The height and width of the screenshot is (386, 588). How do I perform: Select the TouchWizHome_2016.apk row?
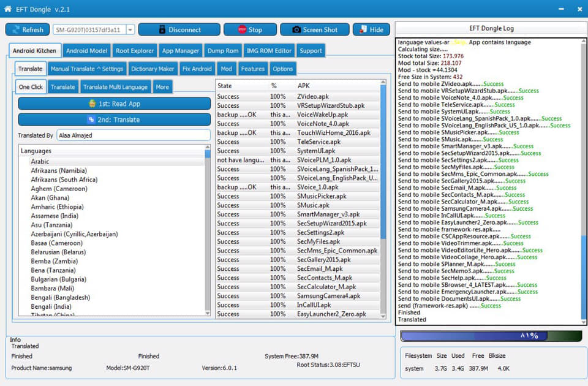298,133
